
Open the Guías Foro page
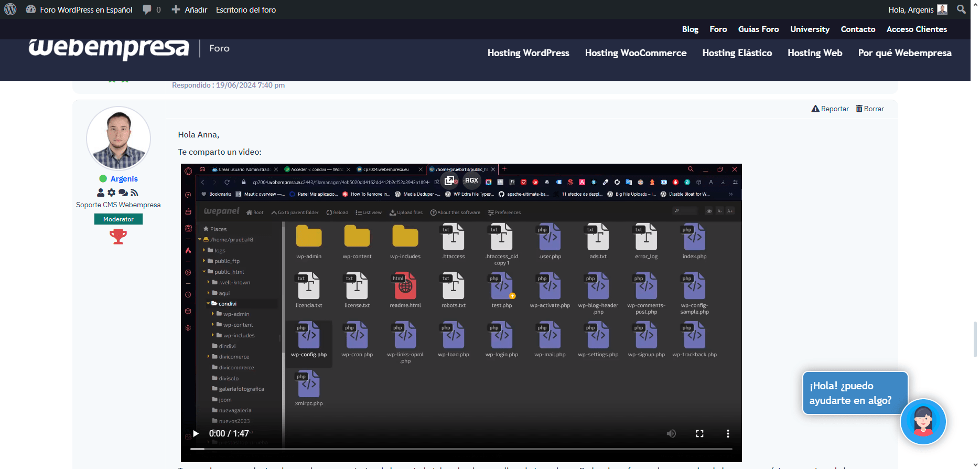tap(758, 29)
